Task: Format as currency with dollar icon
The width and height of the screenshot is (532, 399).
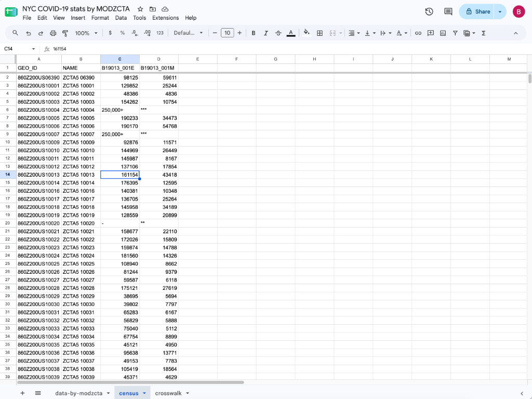Action: click(x=110, y=33)
